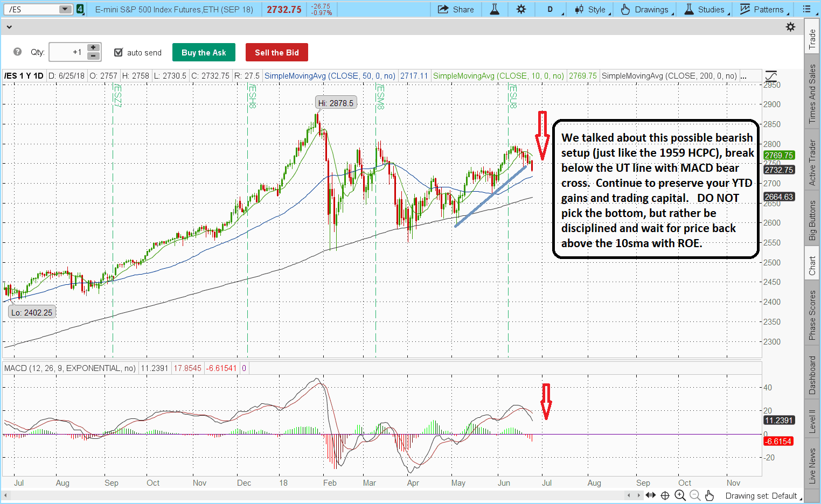Image resolution: width=821 pixels, height=504 pixels.
Task: Select the crosshair cursor tool
Action: (x=665, y=495)
